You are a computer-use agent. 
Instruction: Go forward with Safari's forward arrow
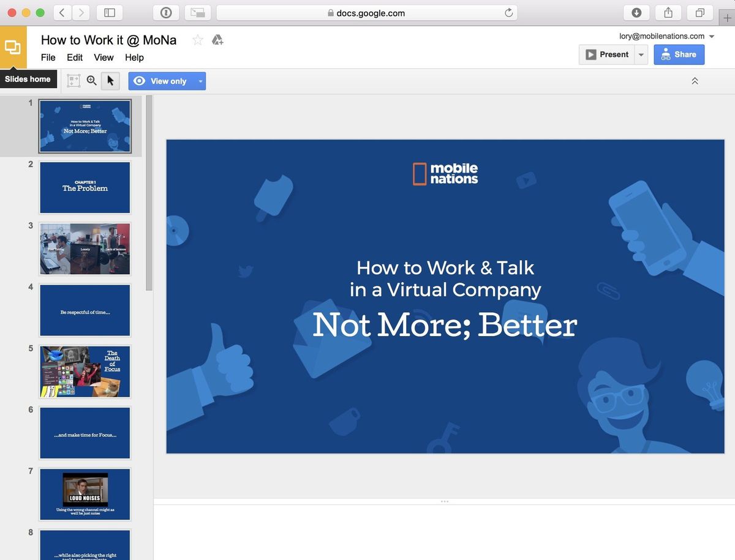(81, 12)
